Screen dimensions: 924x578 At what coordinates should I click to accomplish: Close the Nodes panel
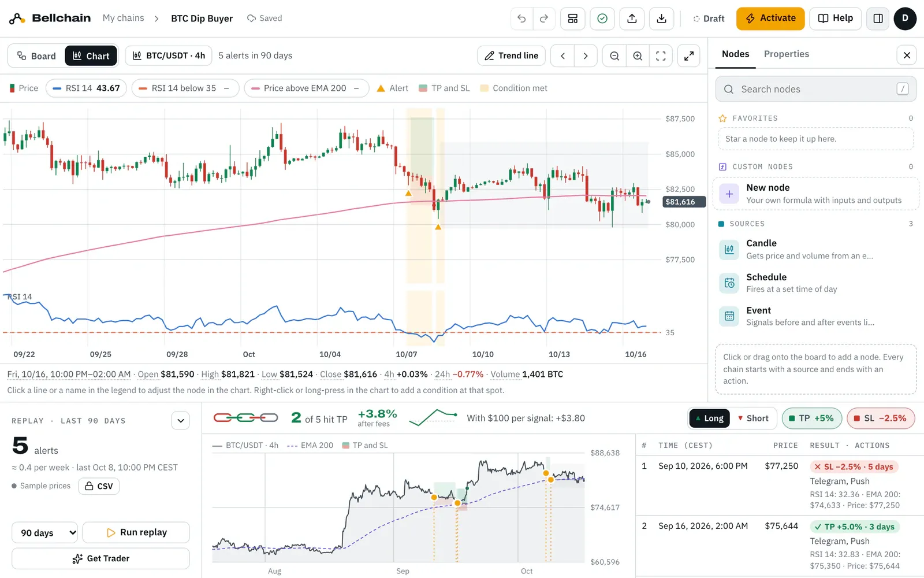[x=907, y=55]
